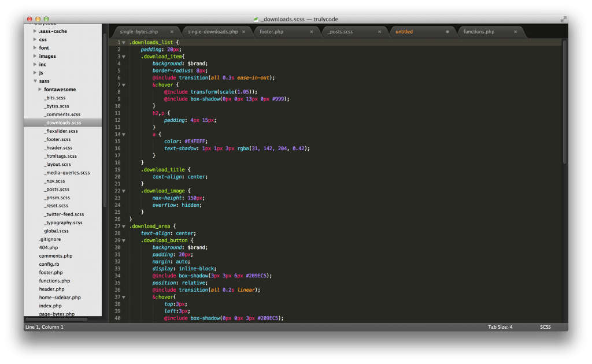
Task: Close the single-downloads.php tab
Action: [x=243, y=32]
